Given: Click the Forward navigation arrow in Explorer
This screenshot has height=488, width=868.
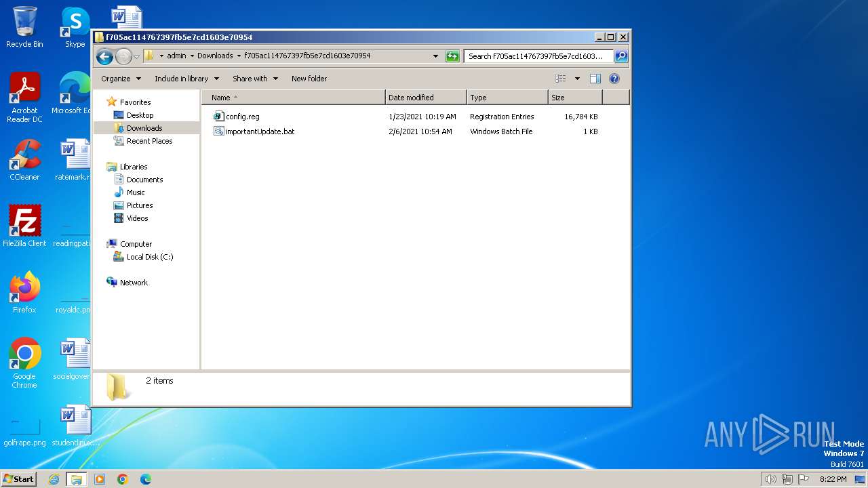Looking at the screenshot, I should click(x=123, y=56).
